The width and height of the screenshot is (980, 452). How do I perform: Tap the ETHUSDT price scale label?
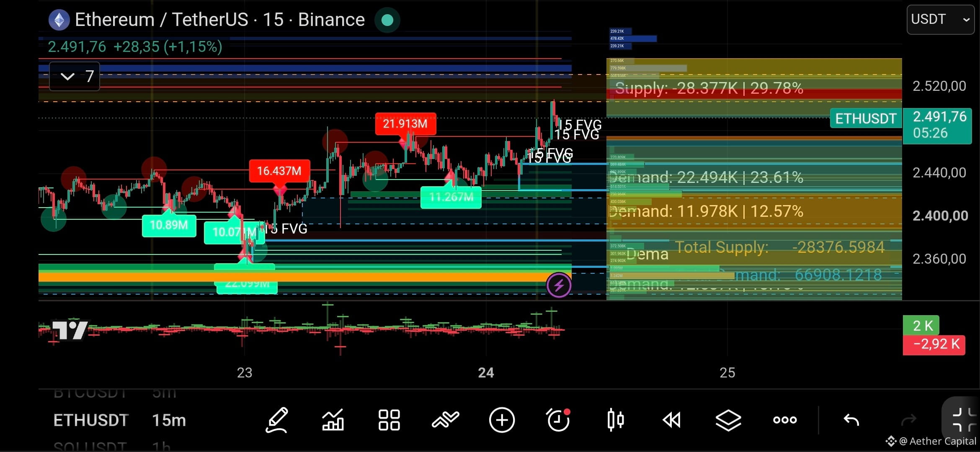tap(866, 118)
